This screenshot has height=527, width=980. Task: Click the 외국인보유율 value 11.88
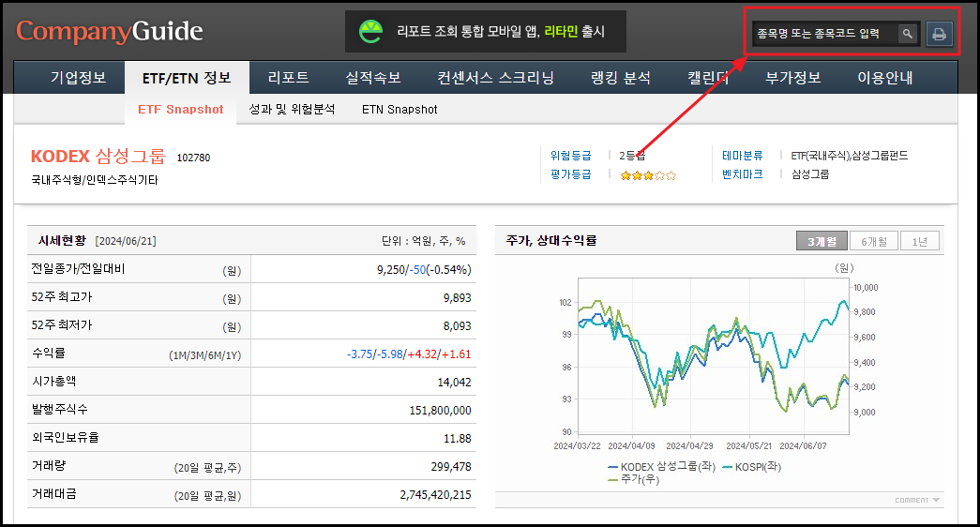(458, 438)
